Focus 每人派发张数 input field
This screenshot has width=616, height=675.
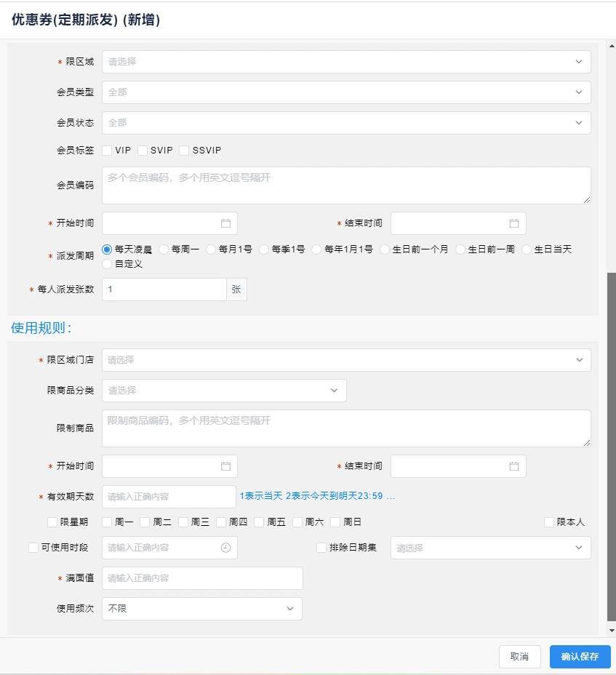[164, 289]
